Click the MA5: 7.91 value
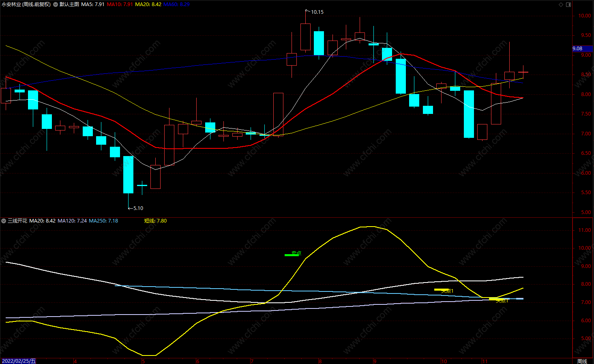This screenshot has width=594, height=364. point(93,4)
